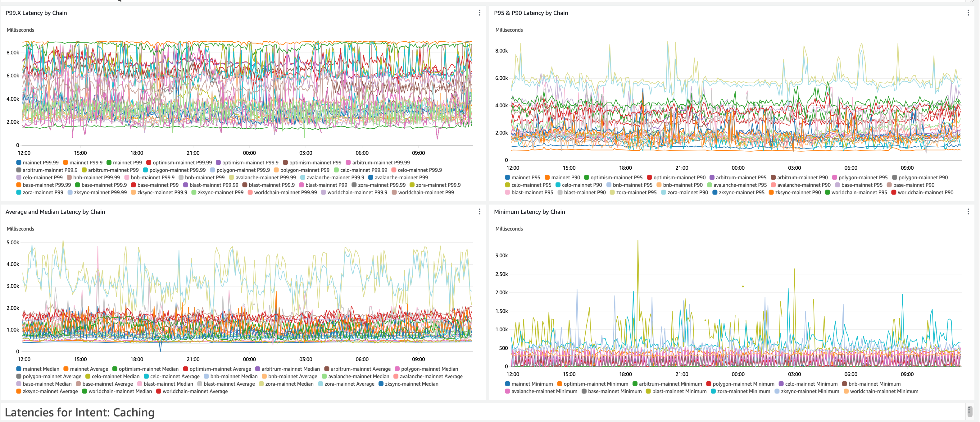
Task: Select celo-mainnet P95 legend entry
Action: (528, 185)
